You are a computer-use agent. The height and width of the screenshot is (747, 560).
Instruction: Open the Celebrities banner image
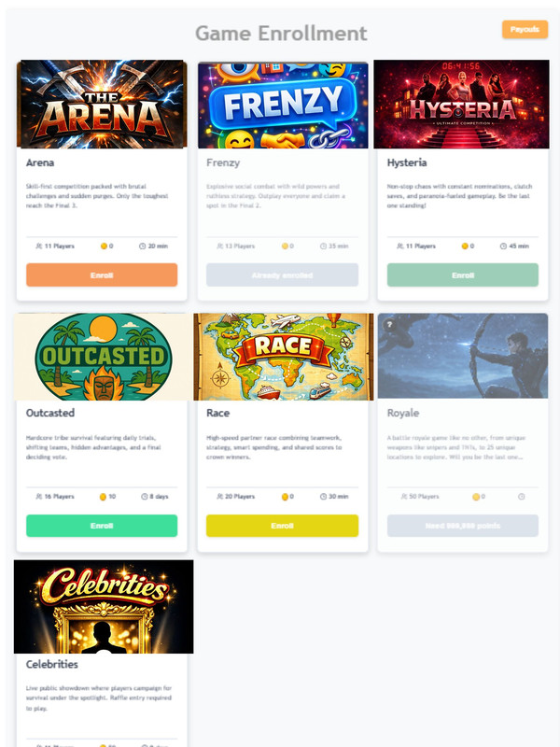click(104, 606)
